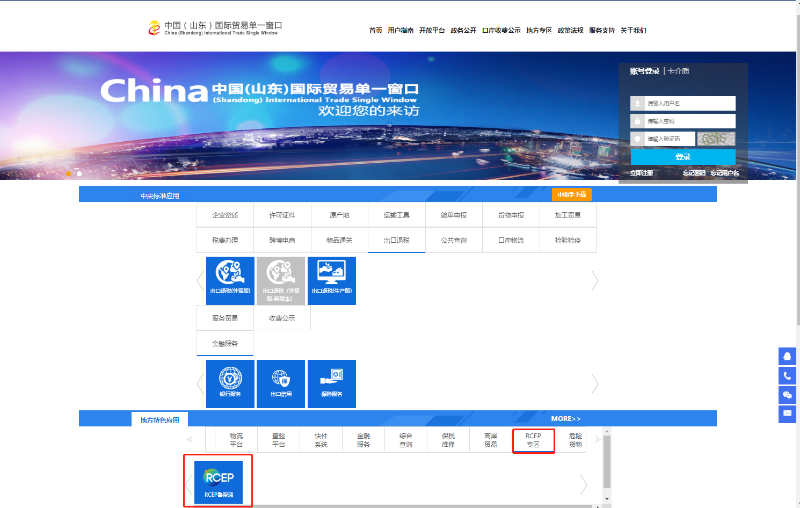Screen dimensions: 800x508
Task: Open the 银行服务 yuan-globe tile
Action: pyautogui.click(x=230, y=384)
